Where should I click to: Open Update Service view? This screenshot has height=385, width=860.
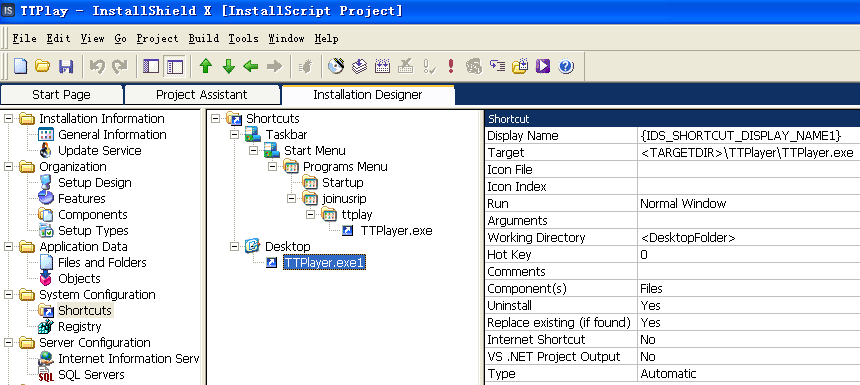point(99,150)
